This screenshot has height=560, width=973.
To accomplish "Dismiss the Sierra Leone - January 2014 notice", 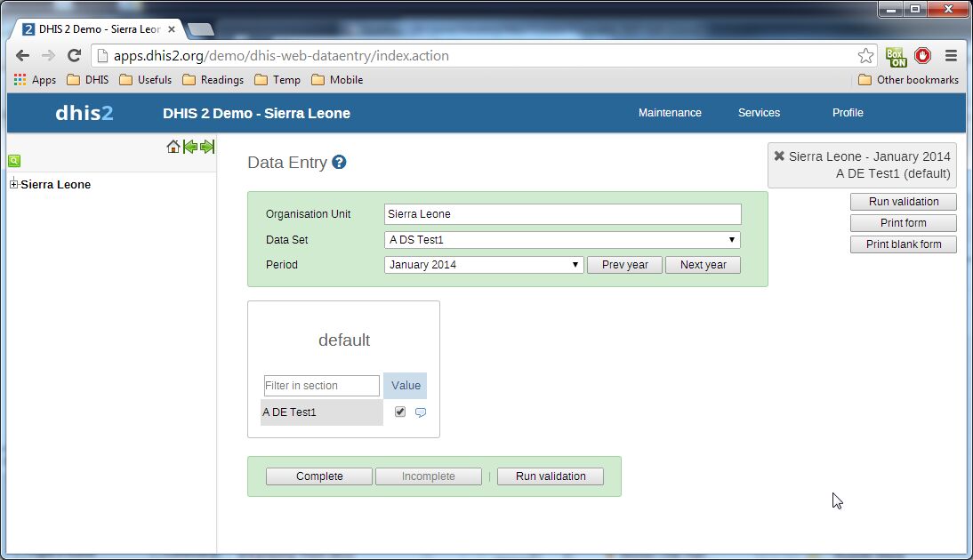I will tap(779, 156).
